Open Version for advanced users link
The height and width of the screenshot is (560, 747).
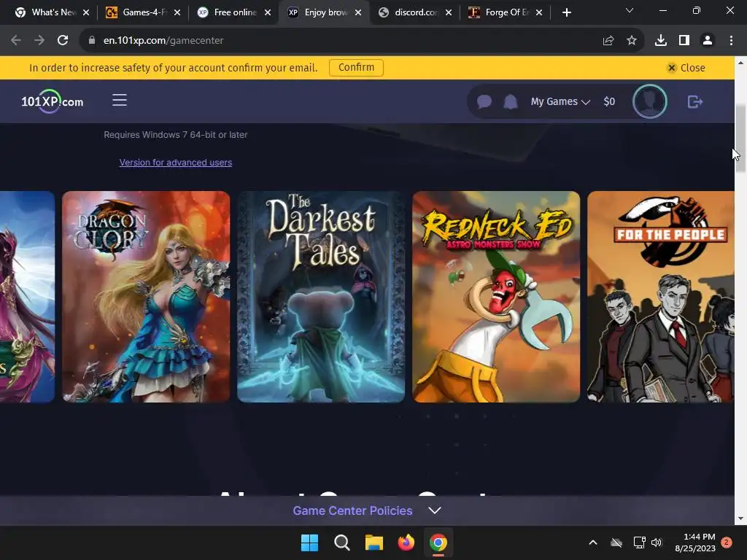coord(175,163)
